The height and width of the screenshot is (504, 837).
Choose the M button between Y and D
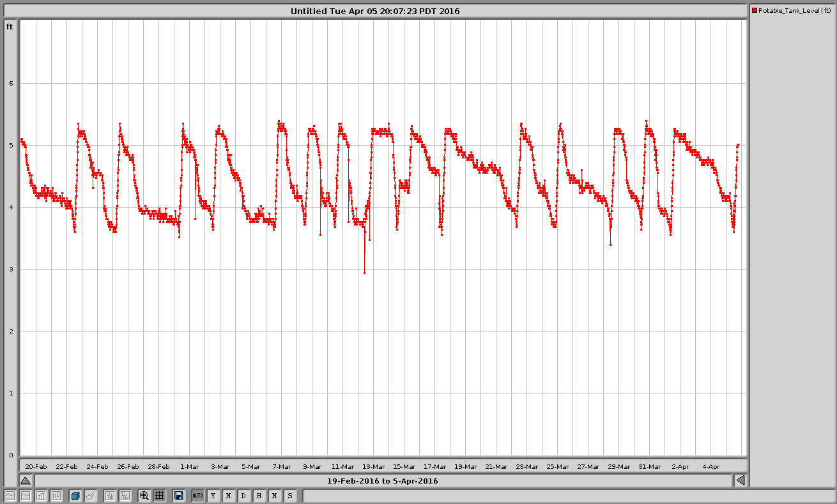pos(229,496)
